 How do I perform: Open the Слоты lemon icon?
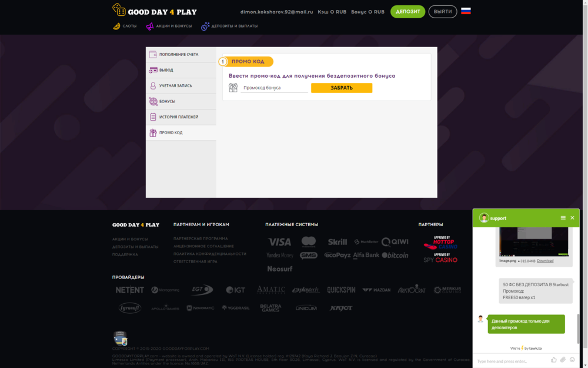pyautogui.click(x=116, y=26)
